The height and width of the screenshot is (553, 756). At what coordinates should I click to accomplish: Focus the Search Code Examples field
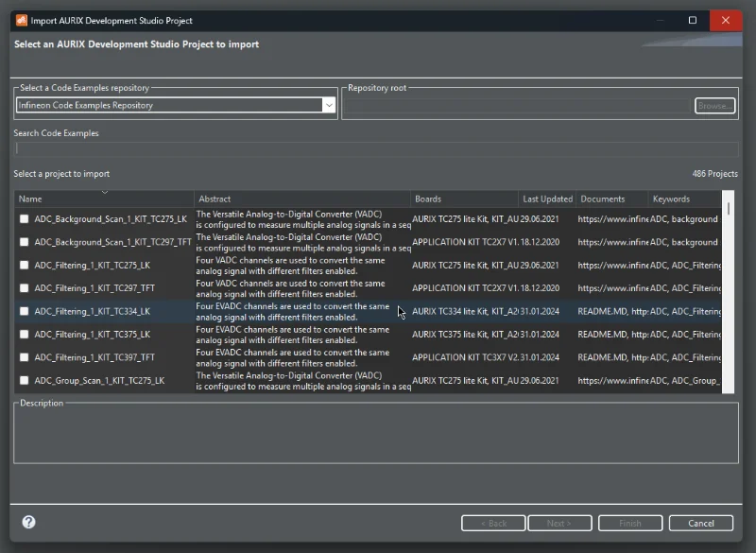click(376, 148)
